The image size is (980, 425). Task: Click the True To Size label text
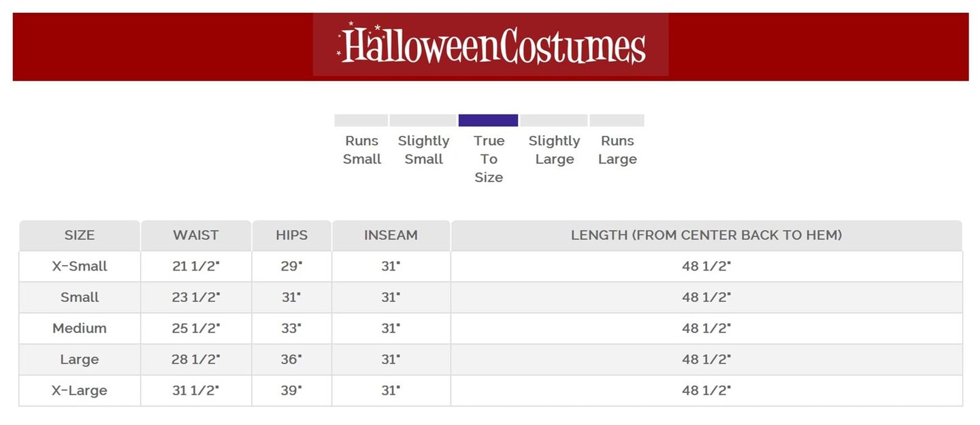[489, 159]
